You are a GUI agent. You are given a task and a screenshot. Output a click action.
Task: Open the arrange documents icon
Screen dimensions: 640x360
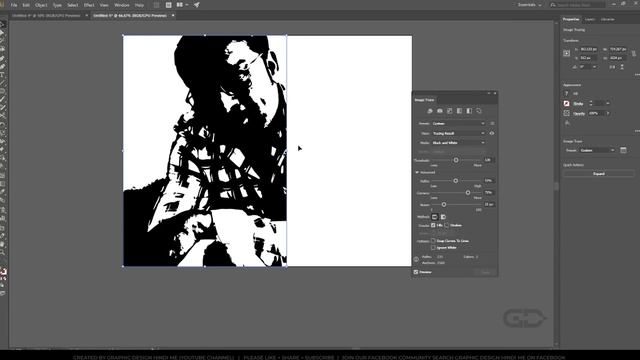pos(181,5)
